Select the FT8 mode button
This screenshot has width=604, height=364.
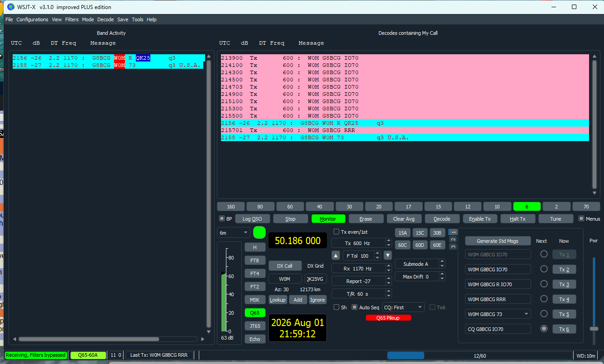point(255,260)
